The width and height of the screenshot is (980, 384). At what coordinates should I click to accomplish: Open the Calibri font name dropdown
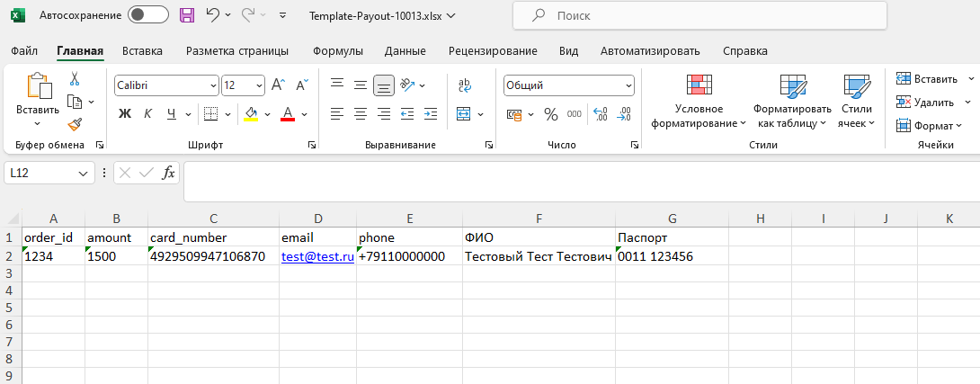tap(213, 85)
